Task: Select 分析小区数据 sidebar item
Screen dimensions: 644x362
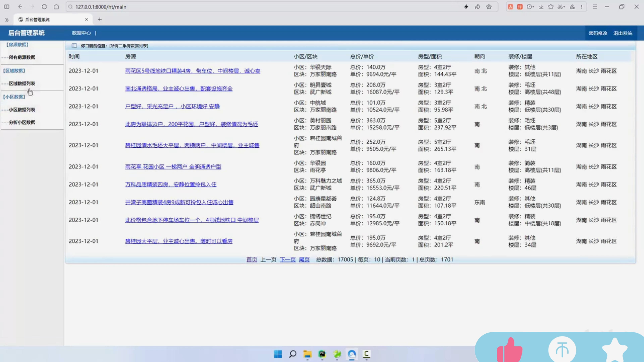Action: 22,122
